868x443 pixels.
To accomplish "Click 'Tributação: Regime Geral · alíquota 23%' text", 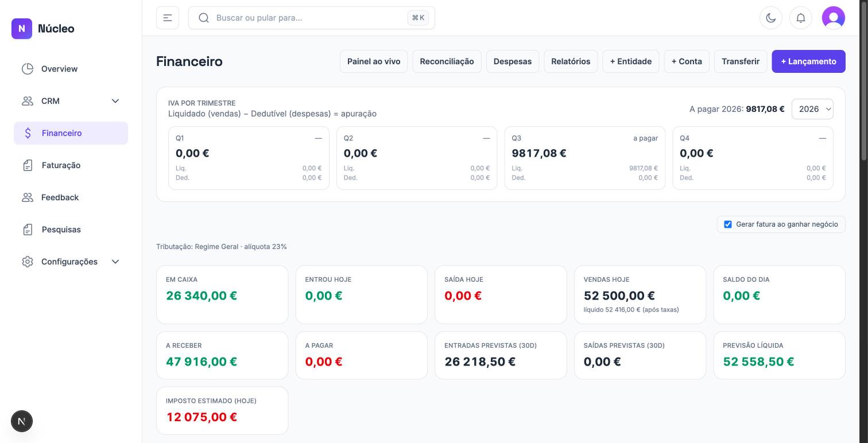I will pos(222,247).
